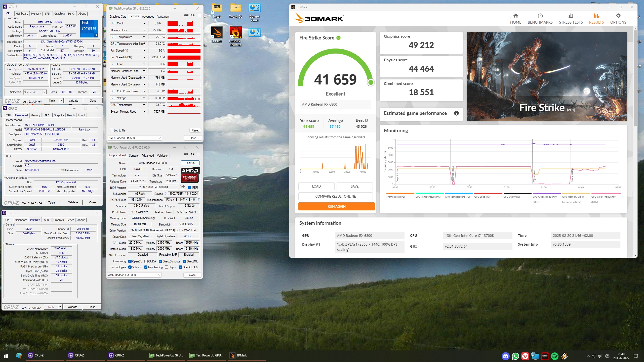This screenshot has height=362, width=644.
Task: Open hamburger menu in GPU-Z Graphics Card window
Action: pyautogui.click(x=199, y=154)
